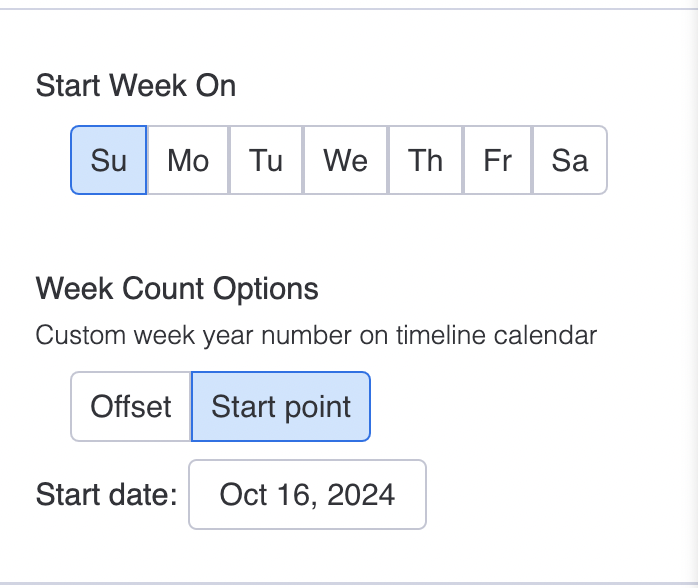
Task: Click the Oct 16, 2024 date value
Action: (x=307, y=494)
